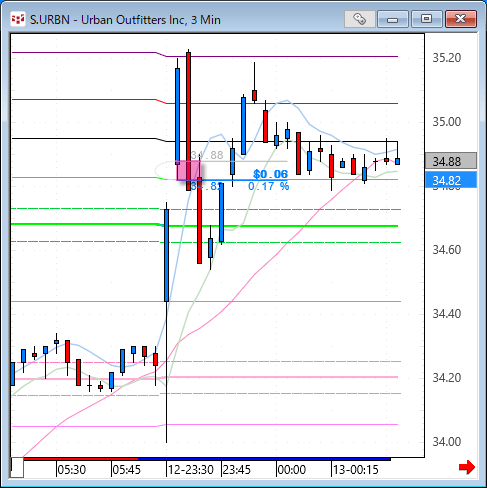Click the 0.17 % measurement label
The height and width of the screenshot is (488, 487).
tap(269, 186)
